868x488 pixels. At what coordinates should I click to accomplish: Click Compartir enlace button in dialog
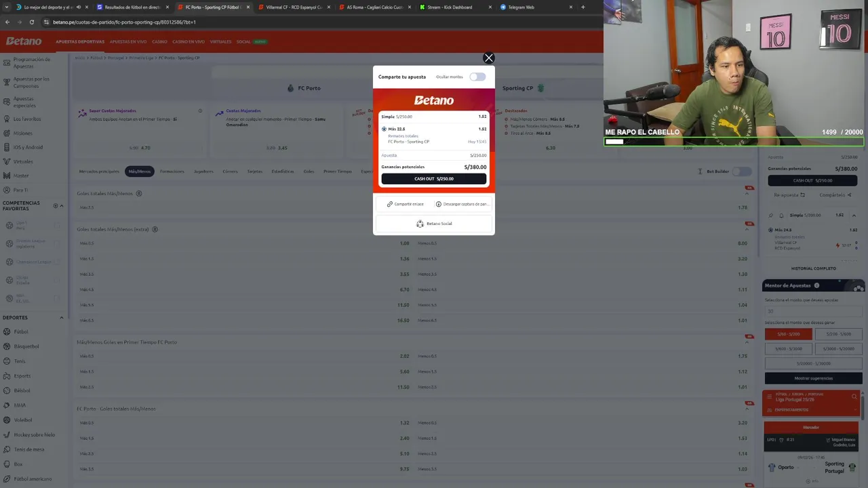click(405, 204)
